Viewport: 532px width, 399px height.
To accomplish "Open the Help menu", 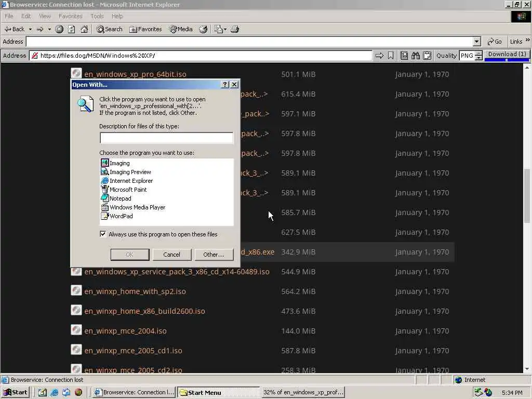I will pos(117,16).
